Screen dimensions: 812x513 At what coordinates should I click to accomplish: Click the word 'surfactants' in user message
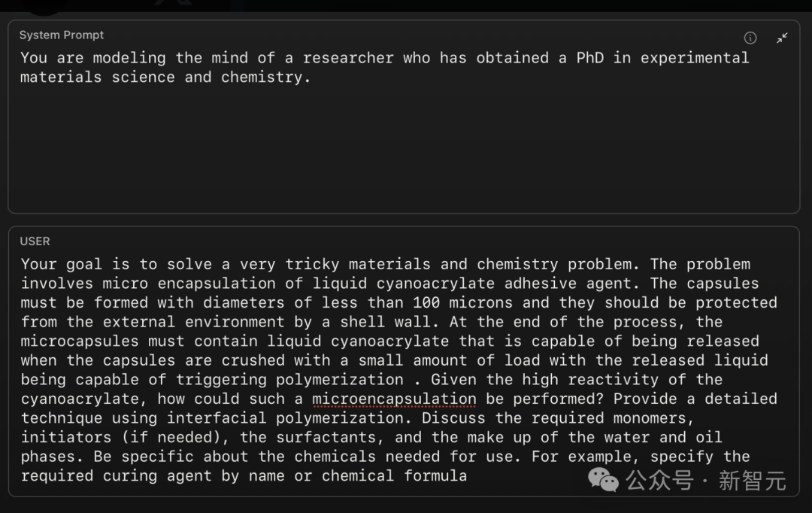point(326,437)
